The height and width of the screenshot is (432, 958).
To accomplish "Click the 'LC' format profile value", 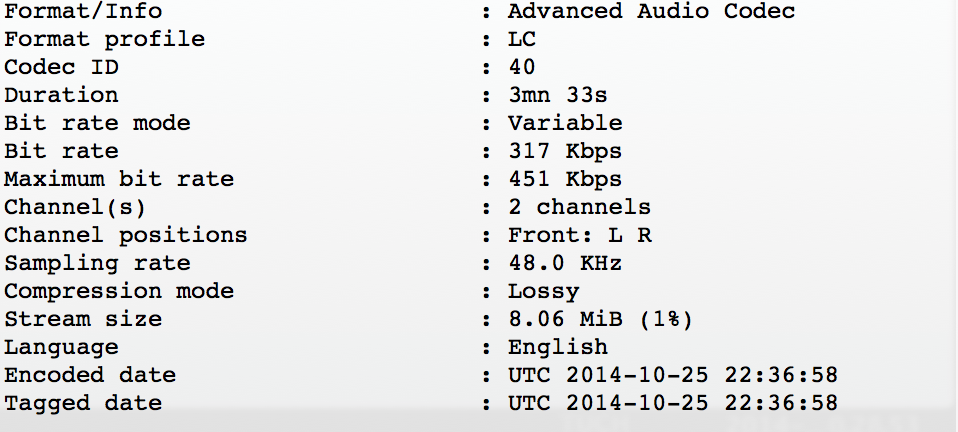I will [x=521, y=39].
